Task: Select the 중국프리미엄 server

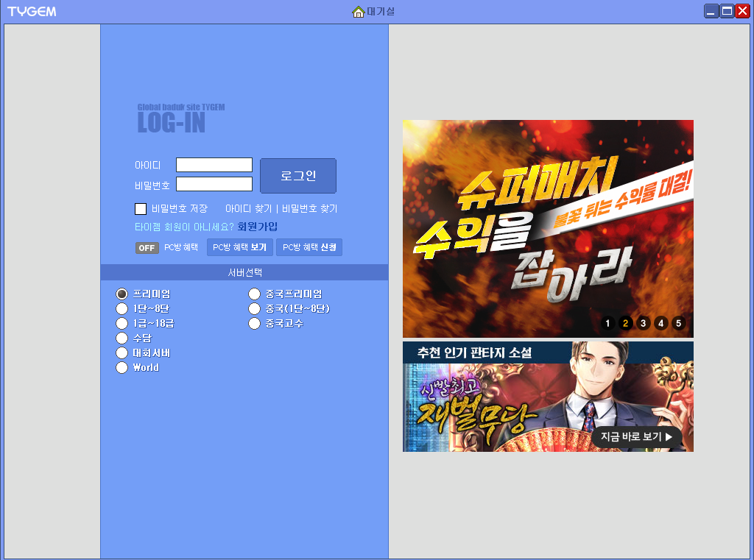Action: pos(254,294)
